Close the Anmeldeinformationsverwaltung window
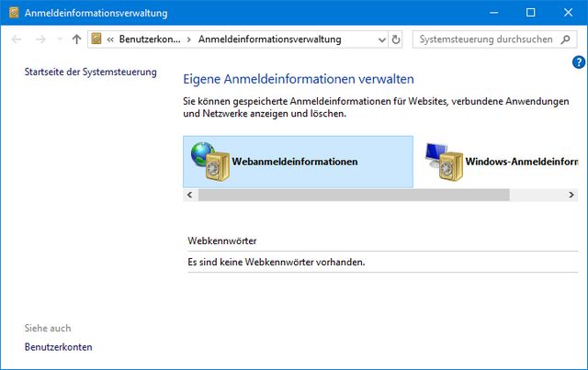 568,12
